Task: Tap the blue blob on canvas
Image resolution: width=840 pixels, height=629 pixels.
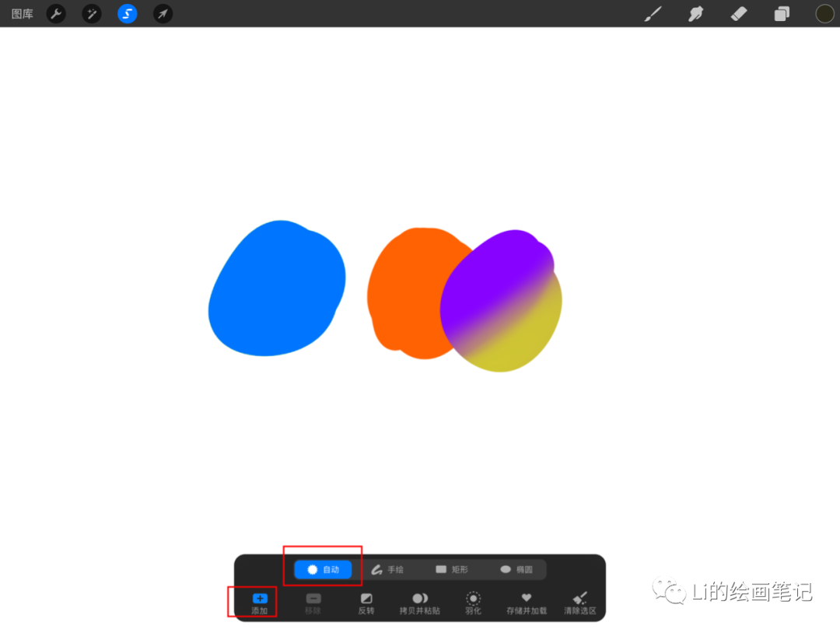Action: point(276,289)
